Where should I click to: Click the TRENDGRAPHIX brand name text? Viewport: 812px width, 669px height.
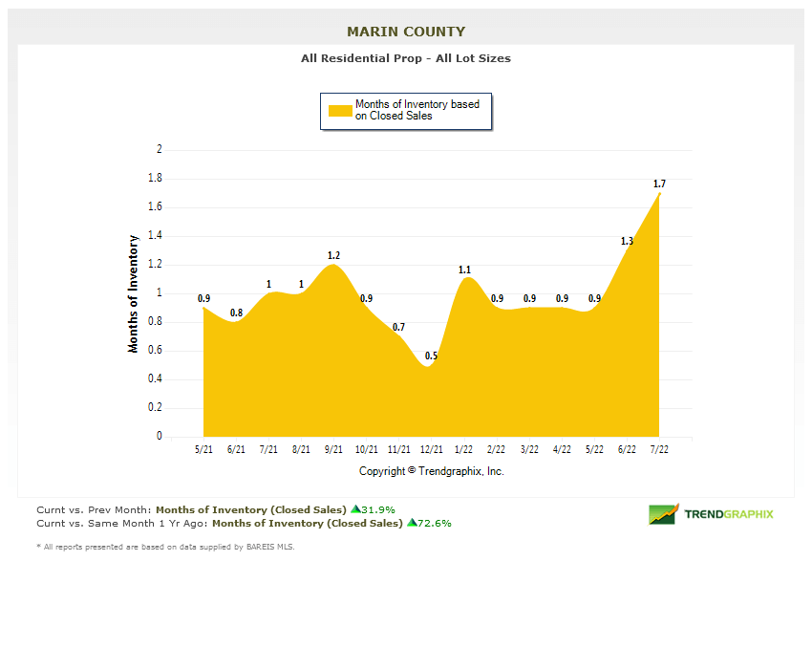click(729, 514)
